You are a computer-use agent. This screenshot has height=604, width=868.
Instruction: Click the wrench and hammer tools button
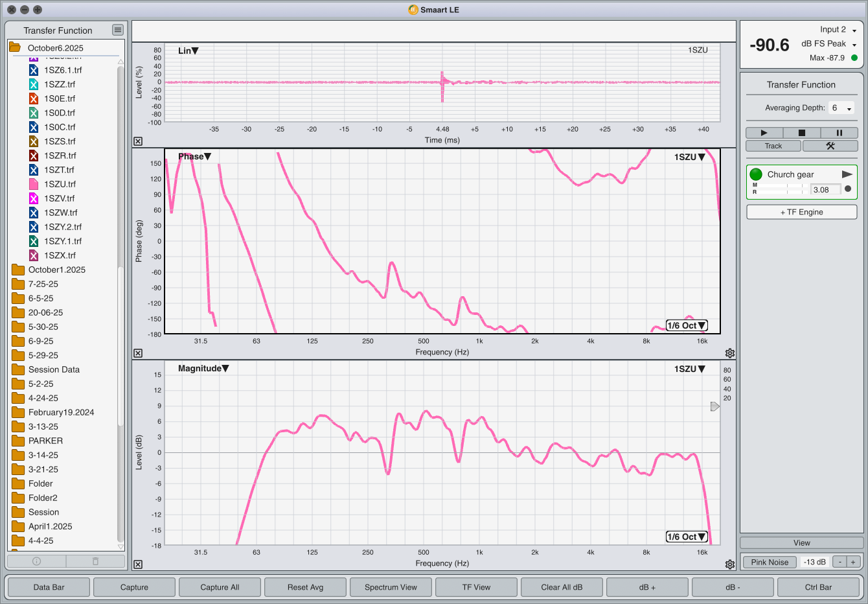[x=830, y=146]
